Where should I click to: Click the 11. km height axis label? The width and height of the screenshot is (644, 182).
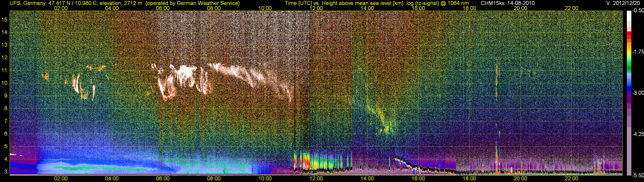pos(5,71)
